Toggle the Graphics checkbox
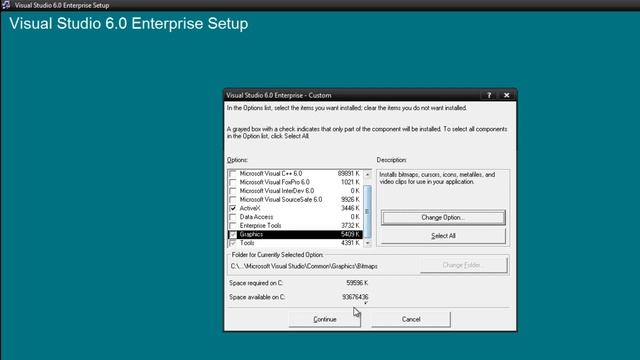The image size is (640, 360). coord(233,234)
